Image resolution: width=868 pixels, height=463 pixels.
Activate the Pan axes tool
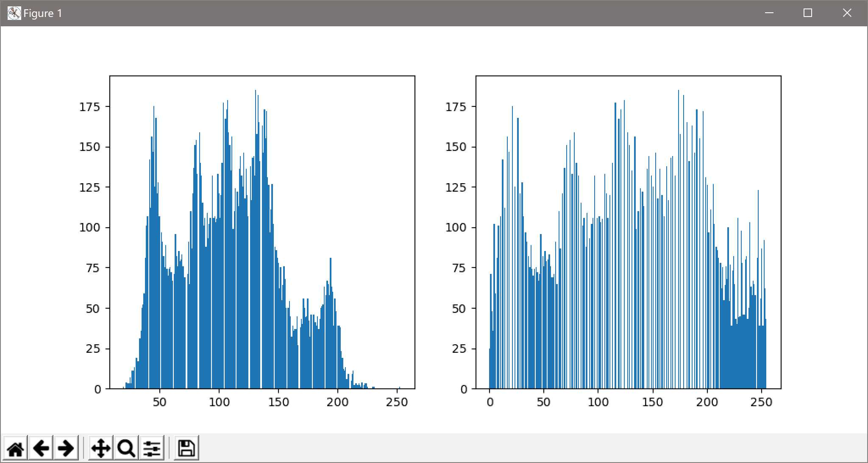100,448
